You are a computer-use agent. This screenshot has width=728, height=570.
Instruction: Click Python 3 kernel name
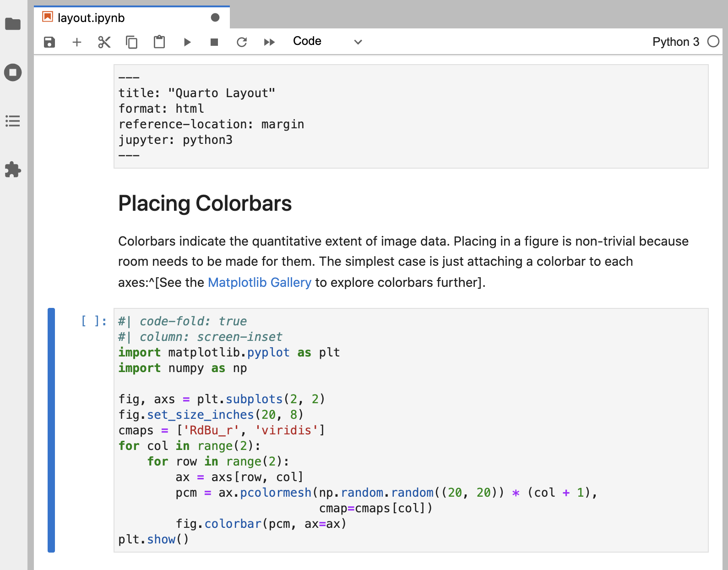click(x=675, y=42)
